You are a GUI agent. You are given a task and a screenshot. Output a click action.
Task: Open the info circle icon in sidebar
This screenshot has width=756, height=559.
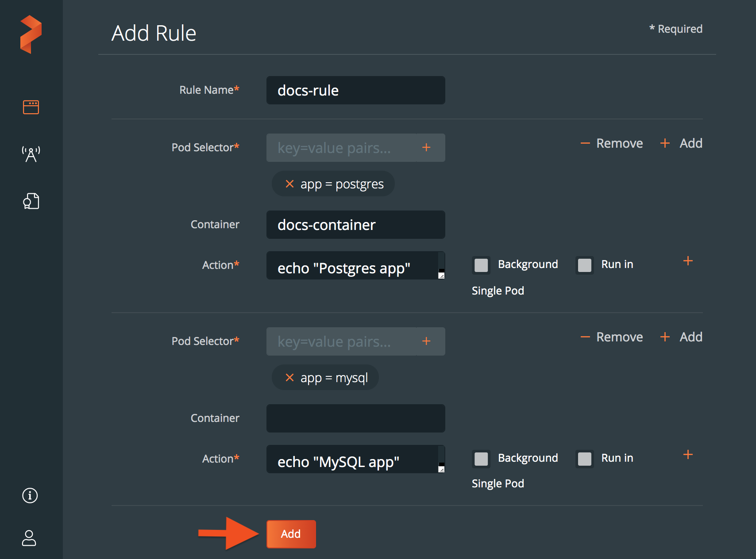coord(30,495)
